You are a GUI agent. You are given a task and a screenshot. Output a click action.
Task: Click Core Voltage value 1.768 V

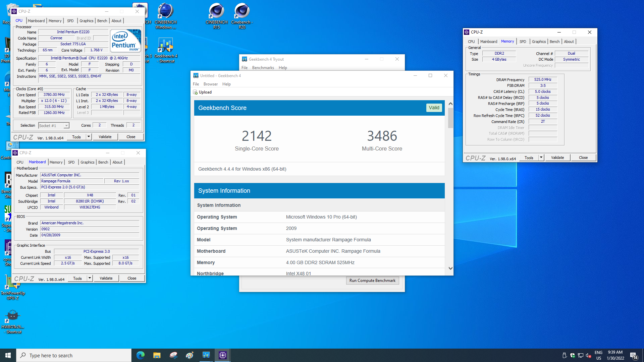[x=96, y=50]
